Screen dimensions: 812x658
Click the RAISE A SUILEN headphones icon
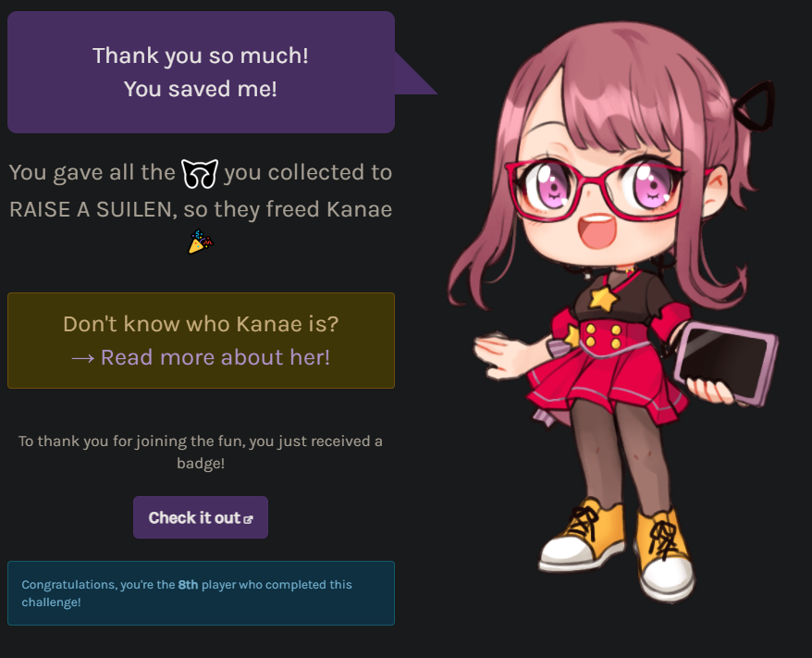tap(200, 173)
